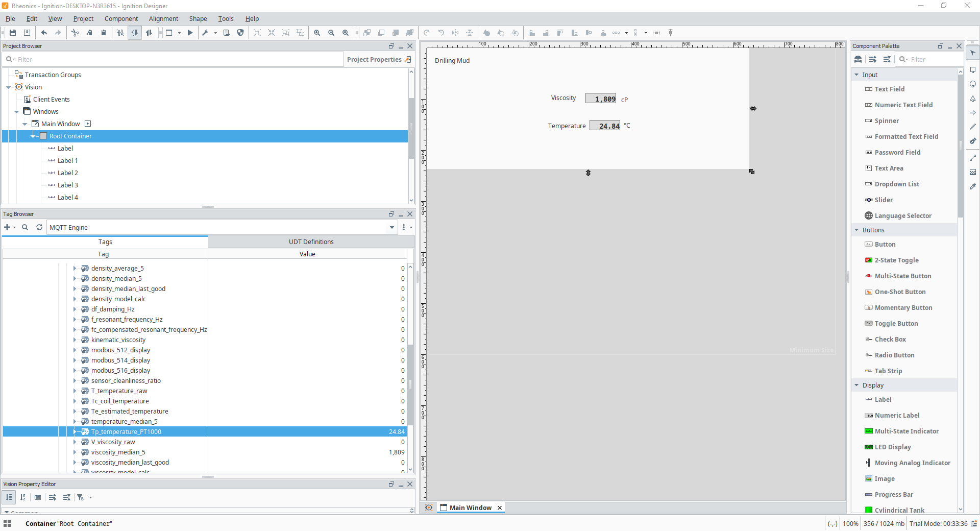
Task: Click the Zoom In magnifier icon
Action: click(x=317, y=33)
